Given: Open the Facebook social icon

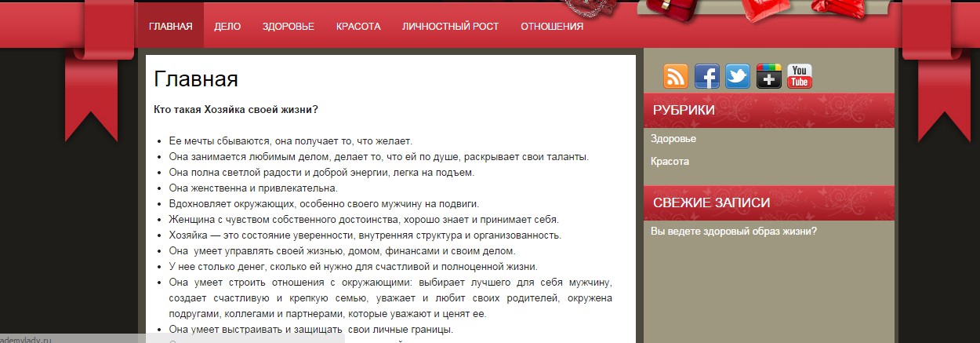Looking at the screenshot, I should (x=707, y=76).
